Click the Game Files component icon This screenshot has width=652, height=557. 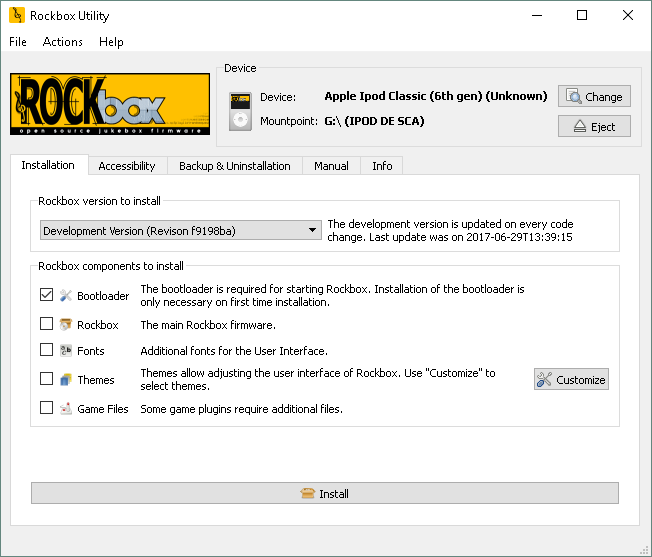coord(66,409)
